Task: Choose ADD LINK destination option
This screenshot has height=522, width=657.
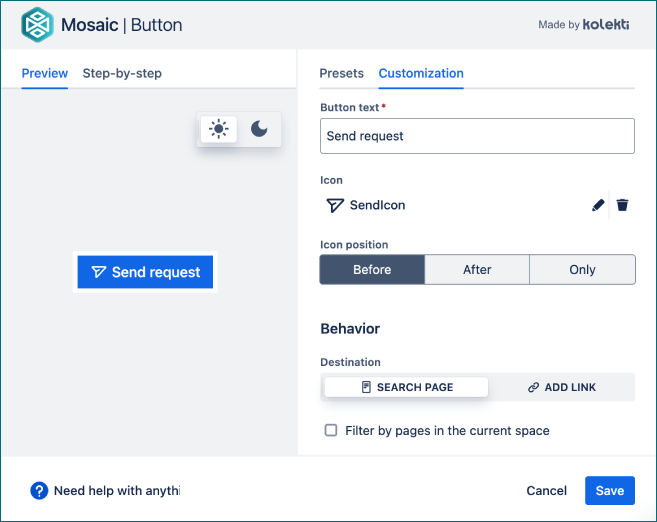Action: (x=562, y=387)
